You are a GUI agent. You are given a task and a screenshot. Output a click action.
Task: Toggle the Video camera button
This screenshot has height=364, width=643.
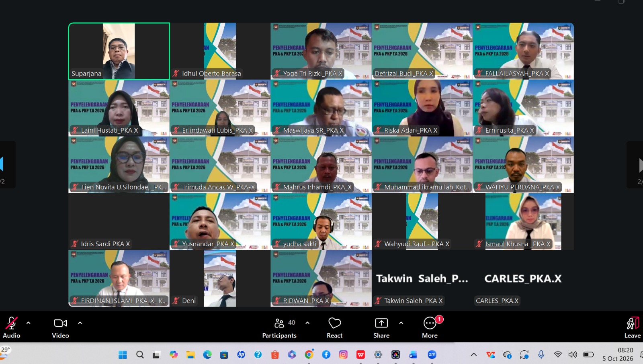60,327
